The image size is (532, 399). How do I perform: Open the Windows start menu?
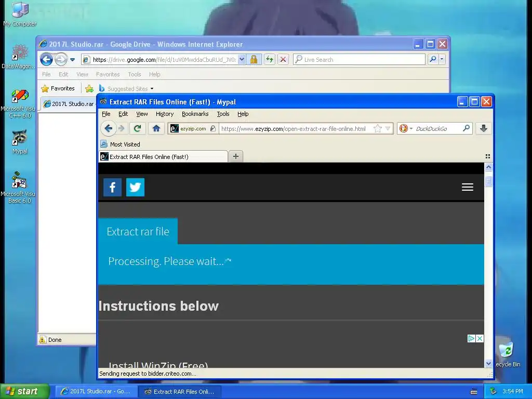click(x=25, y=391)
